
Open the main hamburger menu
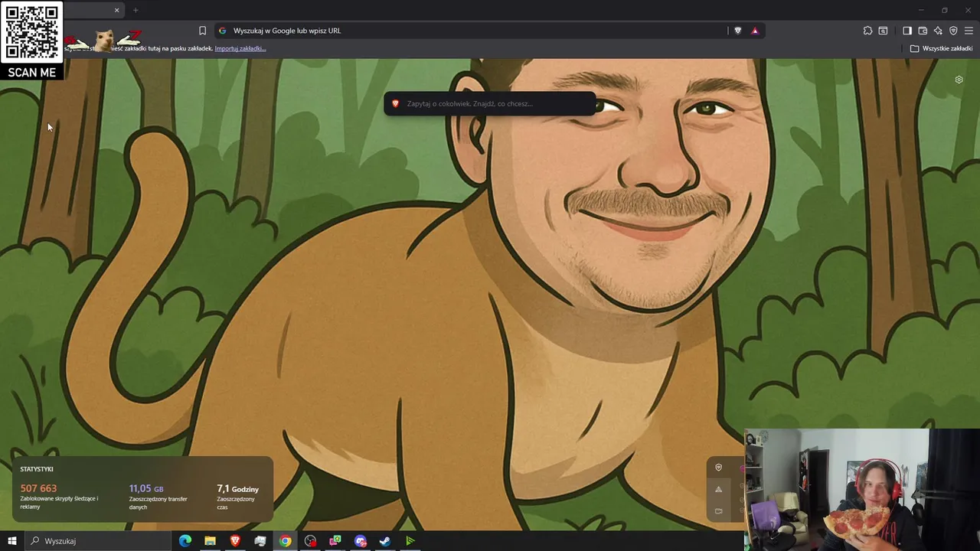(x=969, y=31)
